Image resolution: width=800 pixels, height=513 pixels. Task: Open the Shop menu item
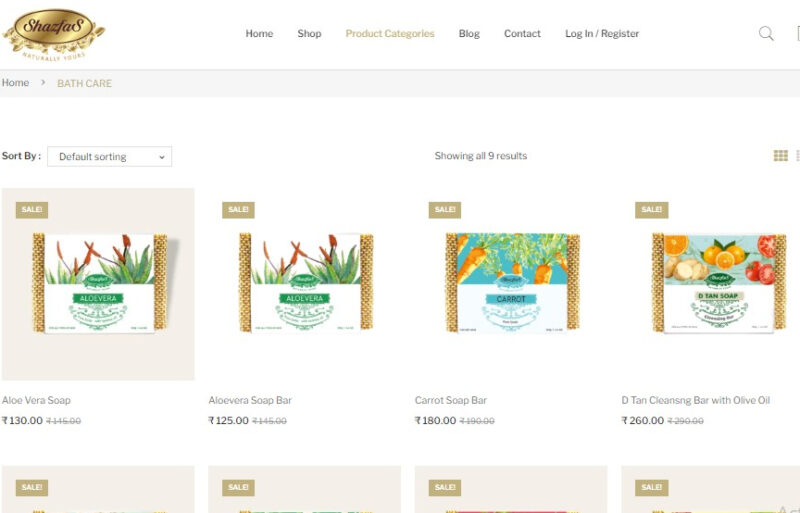[x=309, y=34]
